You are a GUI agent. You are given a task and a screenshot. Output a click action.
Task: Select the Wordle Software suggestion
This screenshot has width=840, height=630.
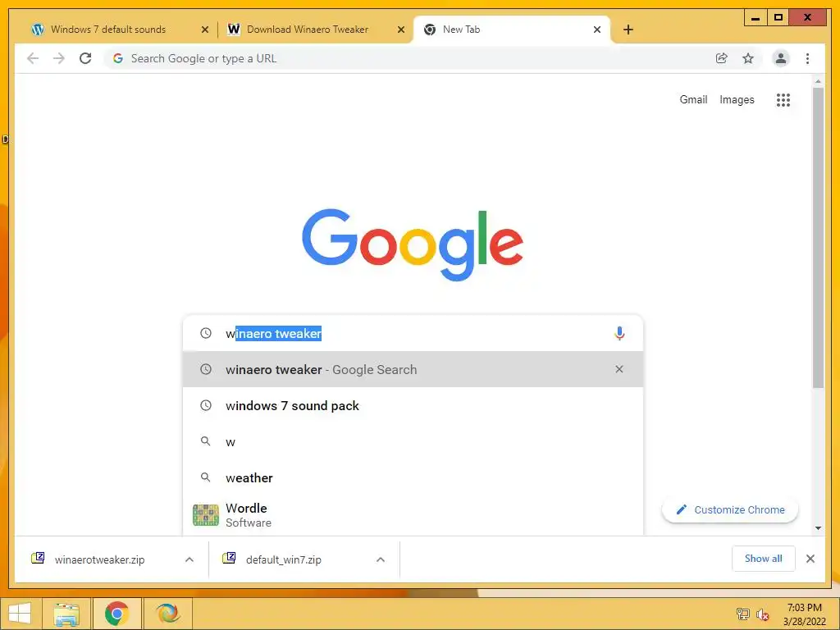(413, 515)
